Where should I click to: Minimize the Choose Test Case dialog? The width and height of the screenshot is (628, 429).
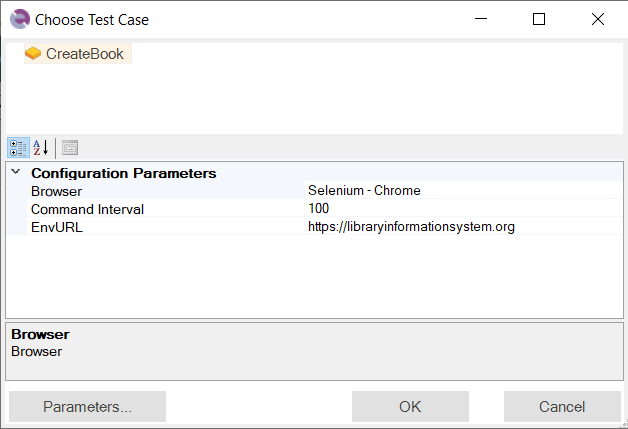coord(481,19)
